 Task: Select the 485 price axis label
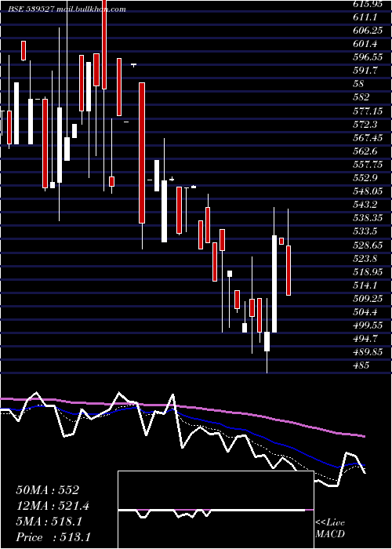(x=361, y=365)
